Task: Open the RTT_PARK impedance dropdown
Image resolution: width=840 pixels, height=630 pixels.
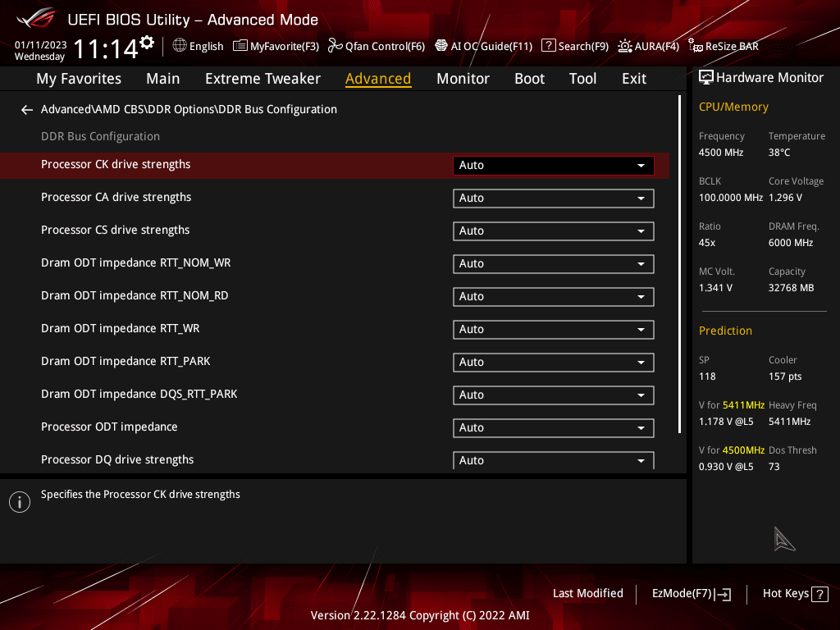Action: click(x=554, y=362)
